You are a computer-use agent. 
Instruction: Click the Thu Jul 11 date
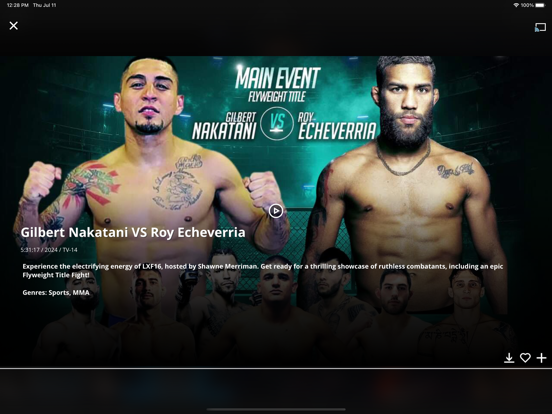(44, 5)
